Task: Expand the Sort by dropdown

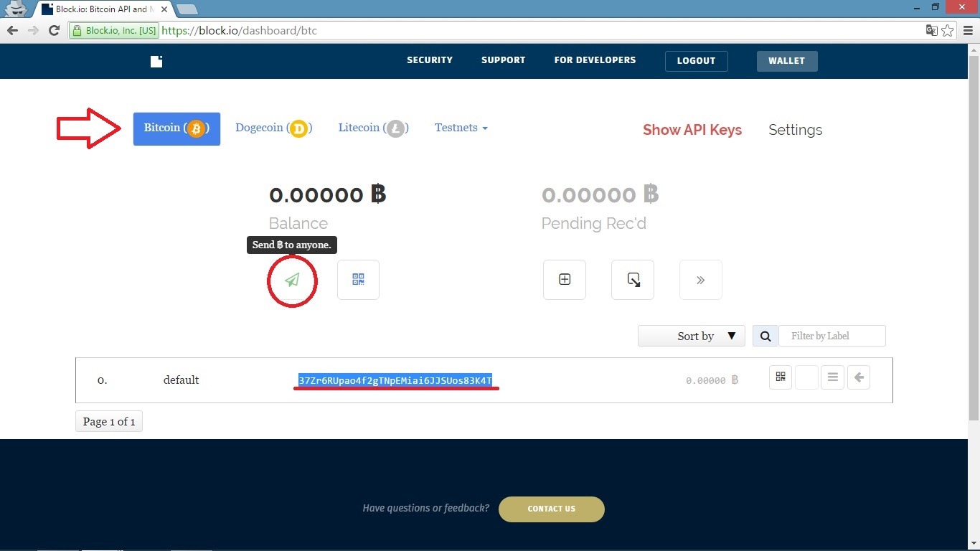Action: point(691,336)
